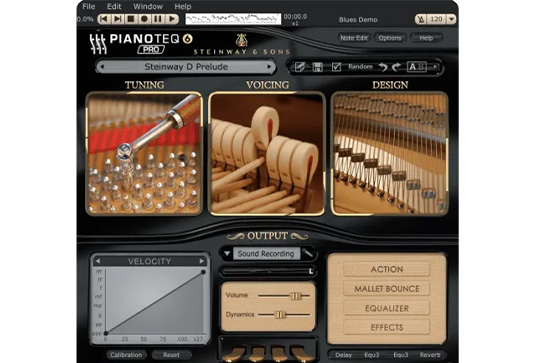
Task: Click the L limiter indicator on level meter
Action: (311, 272)
